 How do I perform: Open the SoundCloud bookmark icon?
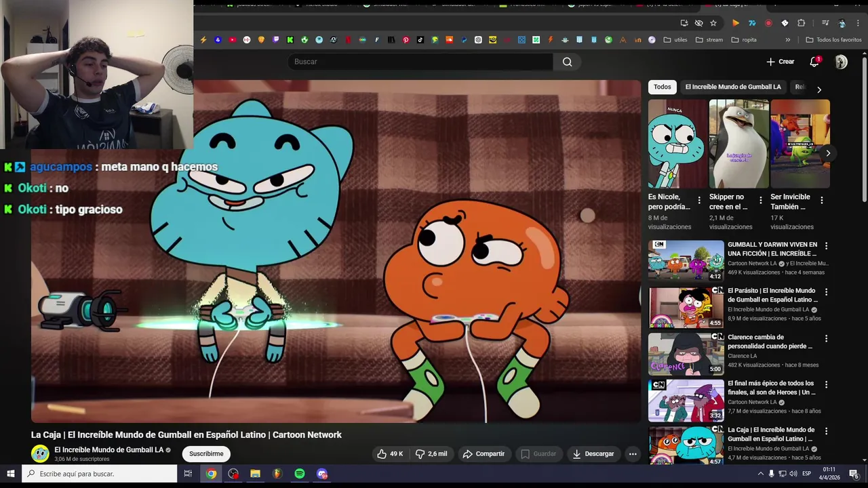pyautogui.click(x=449, y=40)
